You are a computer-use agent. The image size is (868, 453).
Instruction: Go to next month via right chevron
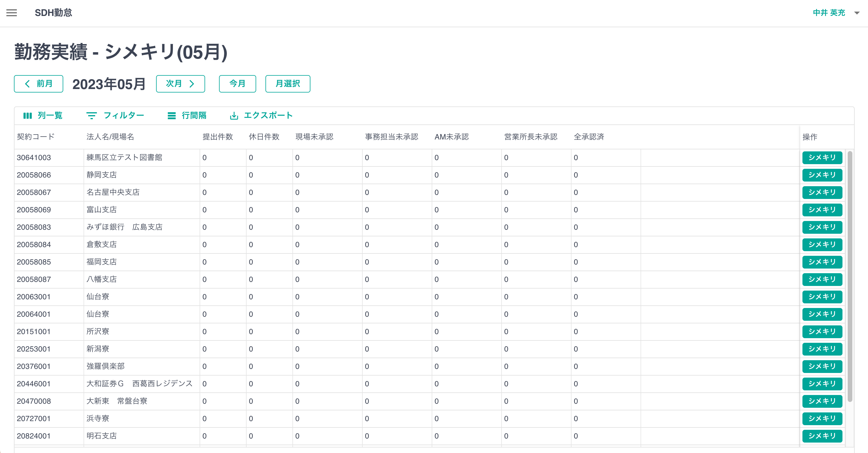pyautogui.click(x=192, y=84)
